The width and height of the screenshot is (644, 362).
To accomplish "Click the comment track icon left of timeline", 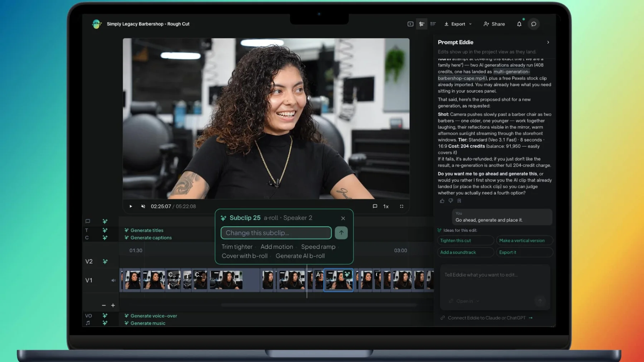I will coord(88,221).
